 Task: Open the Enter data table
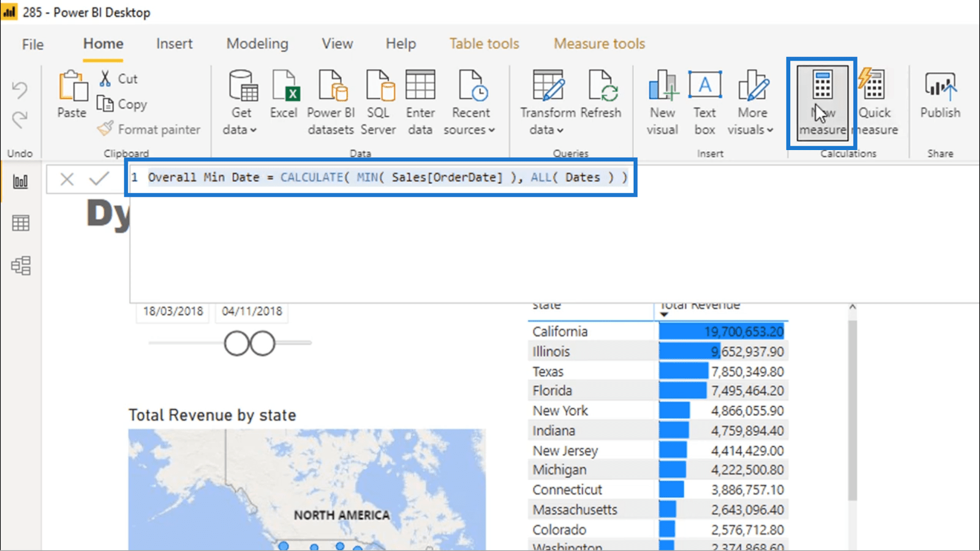pos(420,102)
